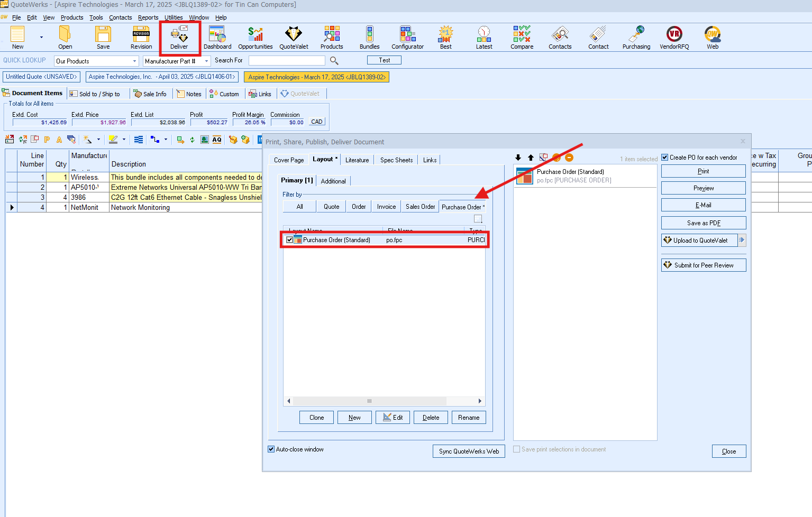Screen dimensions: 812x517
Task: Expand the magic wand tool dropdown arrow
Action: [x=98, y=140]
